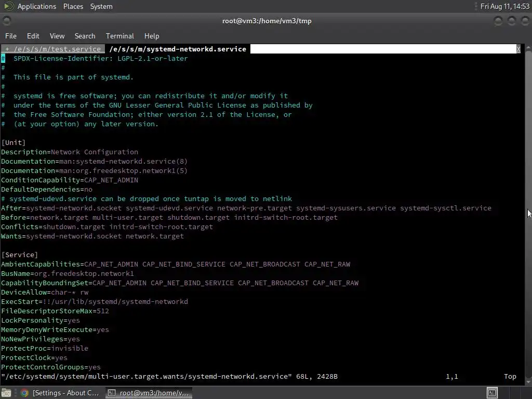Click the After=systemd-networkd.socket line
The width and height of the screenshot is (532, 399).
click(x=246, y=208)
